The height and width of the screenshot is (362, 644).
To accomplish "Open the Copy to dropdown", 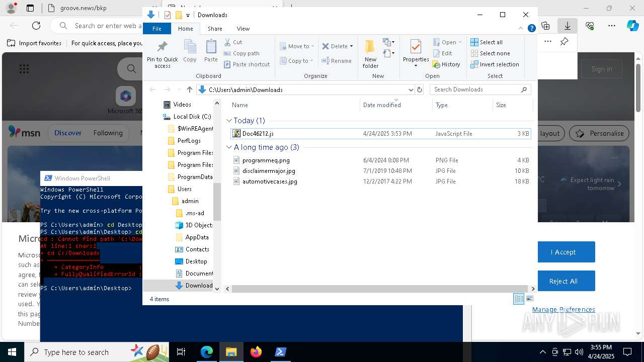I will (296, 61).
